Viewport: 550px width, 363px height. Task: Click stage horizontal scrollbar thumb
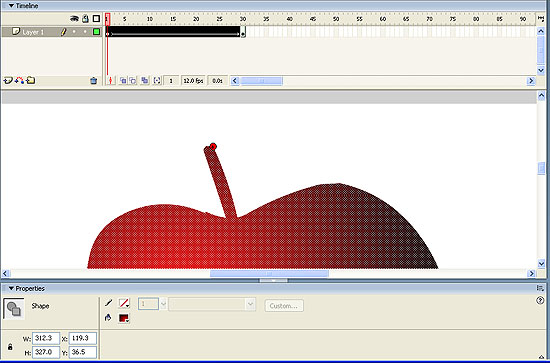(x=269, y=273)
